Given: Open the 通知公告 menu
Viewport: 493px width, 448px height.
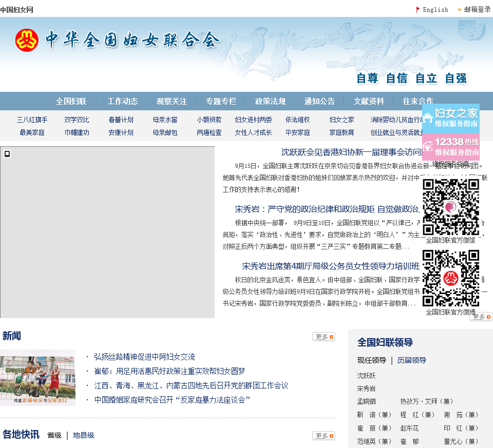Looking at the screenshot, I should coord(319,101).
